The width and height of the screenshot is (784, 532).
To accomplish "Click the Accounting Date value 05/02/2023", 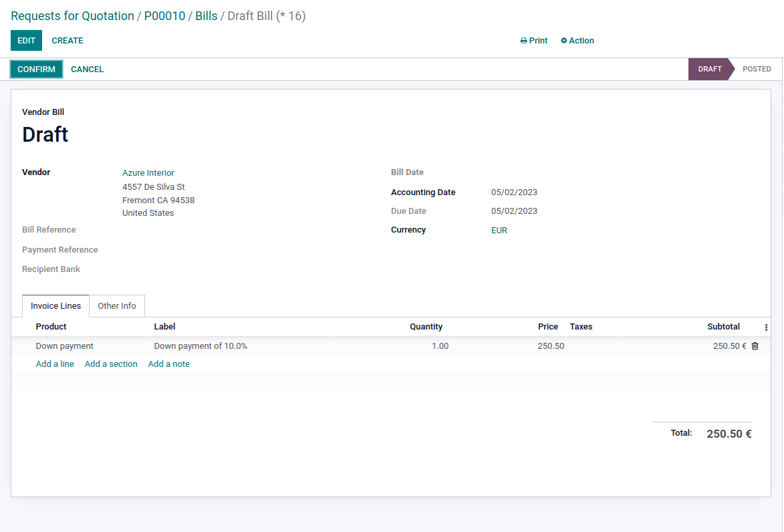I will point(514,192).
